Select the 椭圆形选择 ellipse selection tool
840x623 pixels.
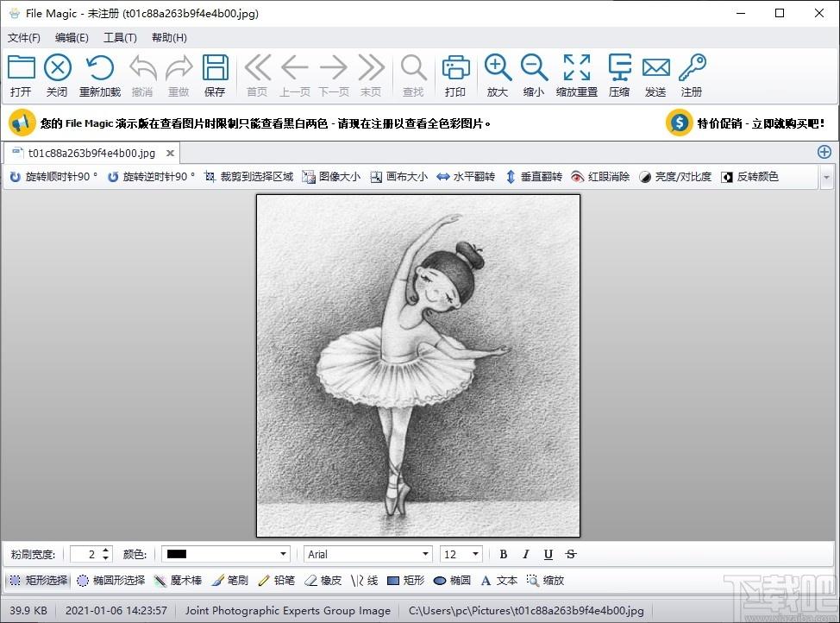[111, 581]
